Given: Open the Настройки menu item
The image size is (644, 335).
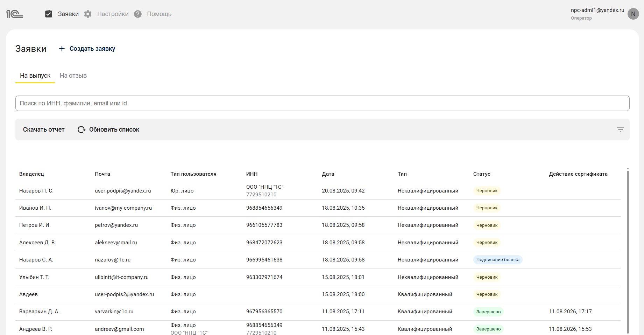Looking at the screenshot, I should (x=113, y=14).
